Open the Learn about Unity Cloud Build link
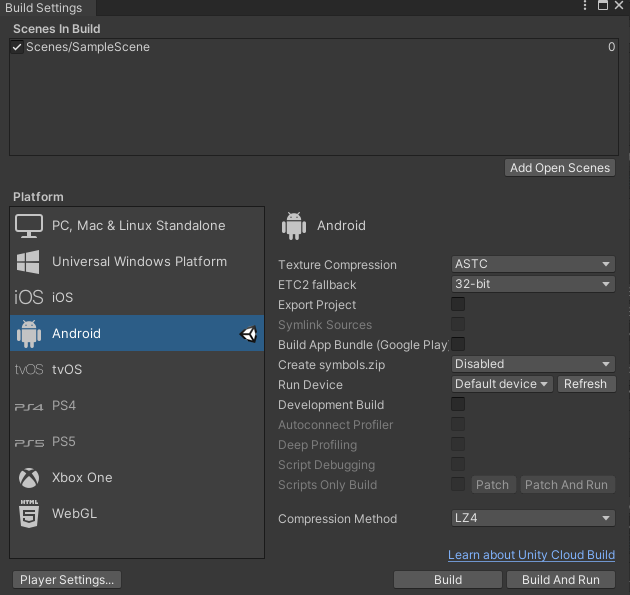The width and height of the screenshot is (630, 595). 531,555
